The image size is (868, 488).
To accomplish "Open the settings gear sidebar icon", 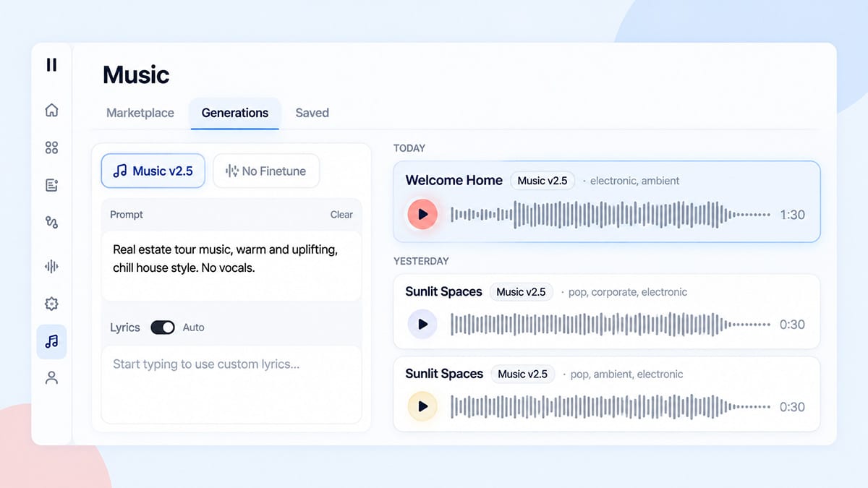I will coord(51,304).
